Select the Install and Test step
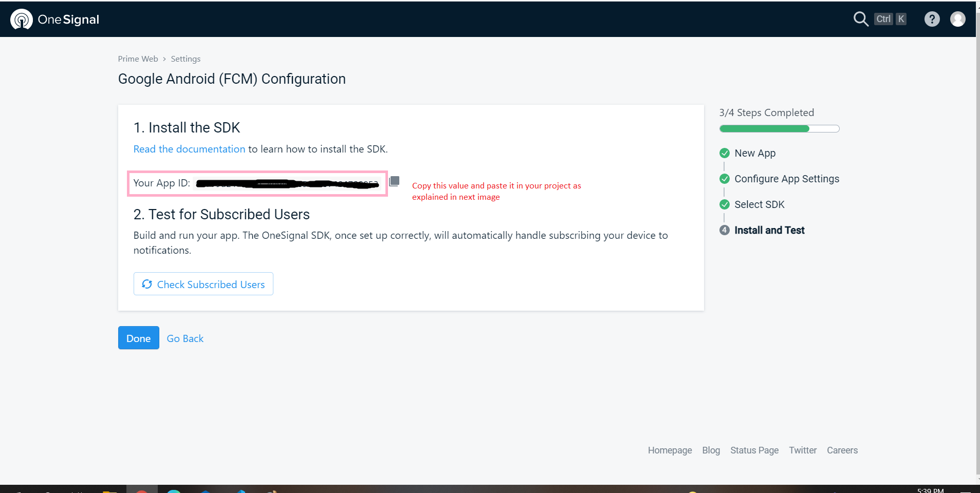This screenshot has height=493, width=980. 769,230
